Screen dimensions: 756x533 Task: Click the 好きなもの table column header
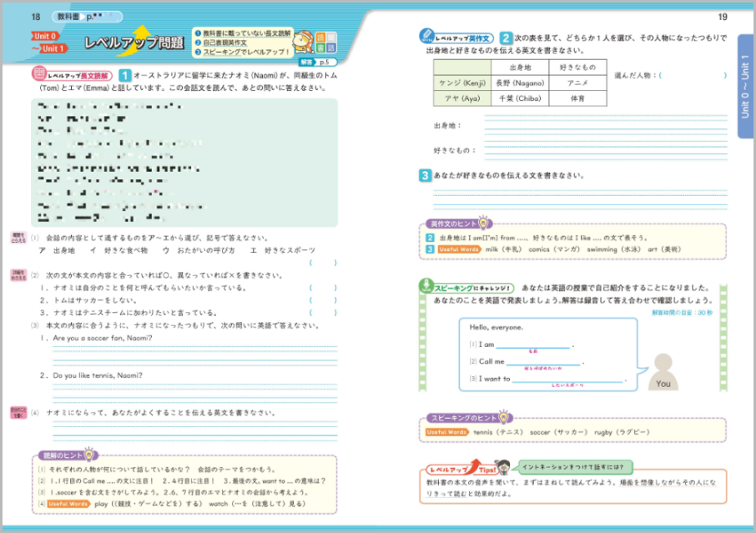point(577,68)
